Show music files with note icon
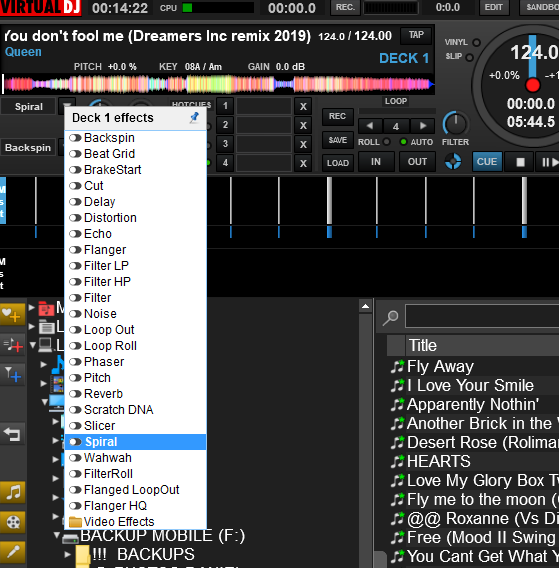The height and width of the screenshot is (568, 559). [12, 493]
